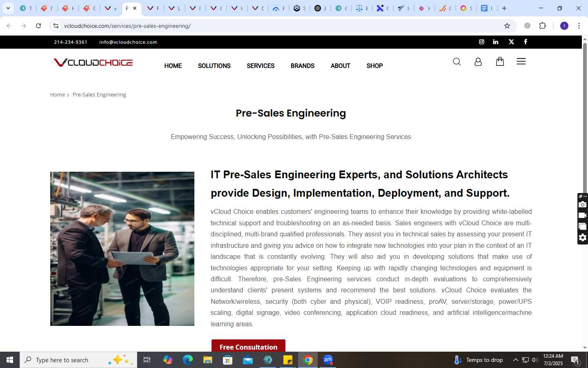Open the SHOP menu item
The width and height of the screenshot is (588, 368).
(374, 66)
